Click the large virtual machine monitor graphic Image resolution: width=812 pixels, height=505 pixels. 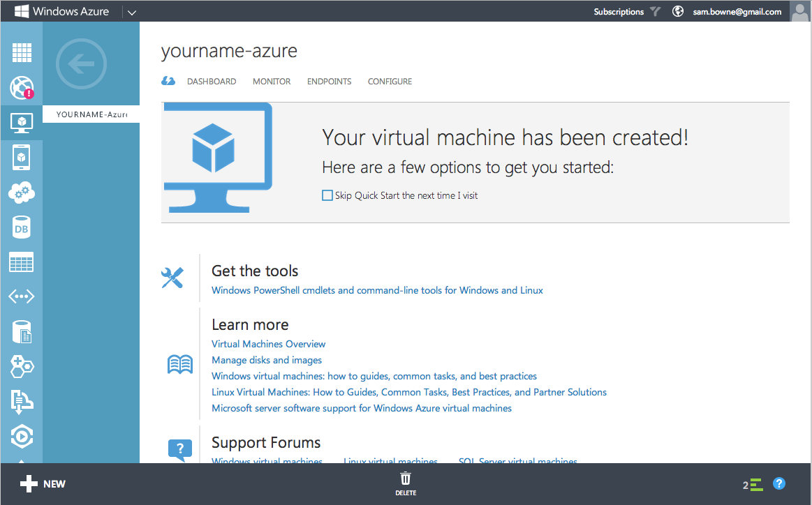coord(218,158)
